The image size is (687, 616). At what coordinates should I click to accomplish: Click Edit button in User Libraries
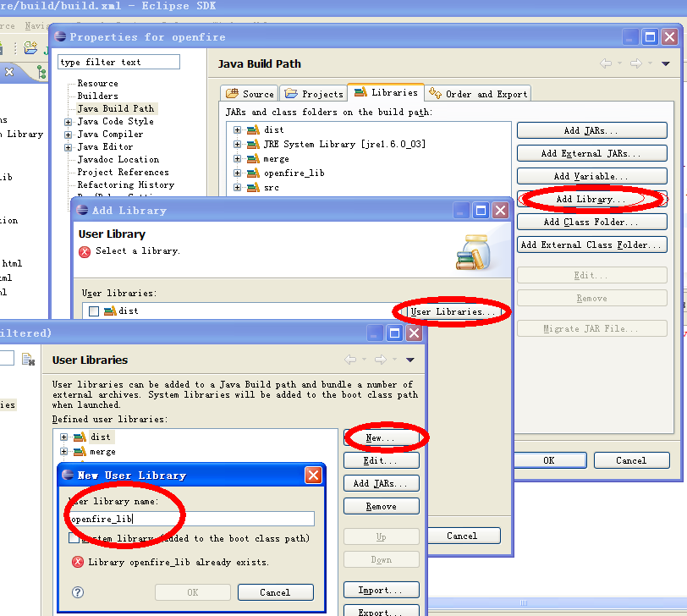coord(382,460)
